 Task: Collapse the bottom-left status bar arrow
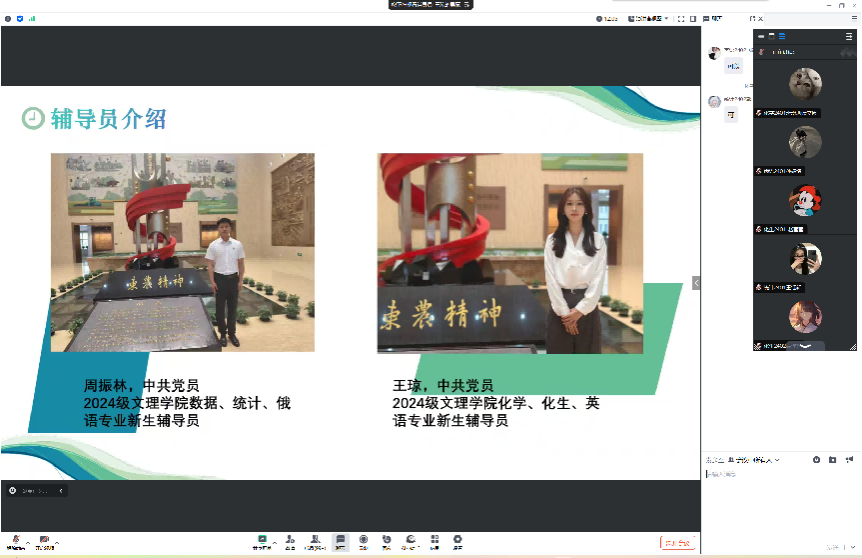tap(60, 490)
